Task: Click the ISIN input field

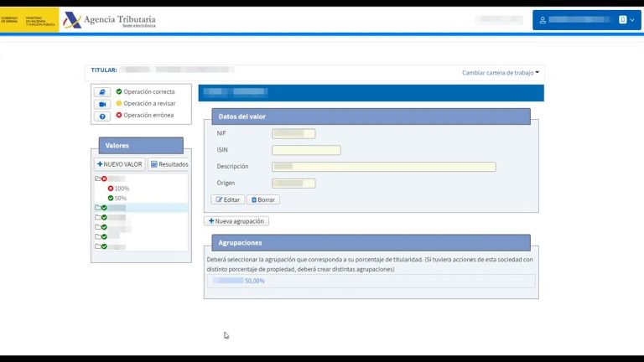Action: (306, 151)
